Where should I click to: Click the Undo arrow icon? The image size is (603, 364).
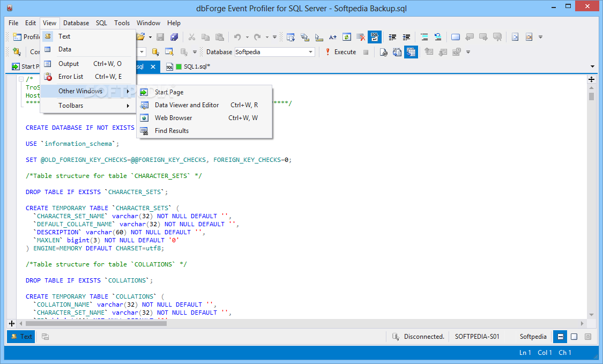point(237,37)
